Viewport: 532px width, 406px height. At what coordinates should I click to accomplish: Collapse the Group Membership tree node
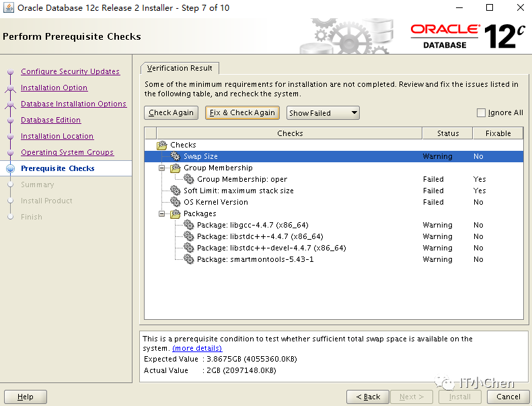click(x=162, y=168)
